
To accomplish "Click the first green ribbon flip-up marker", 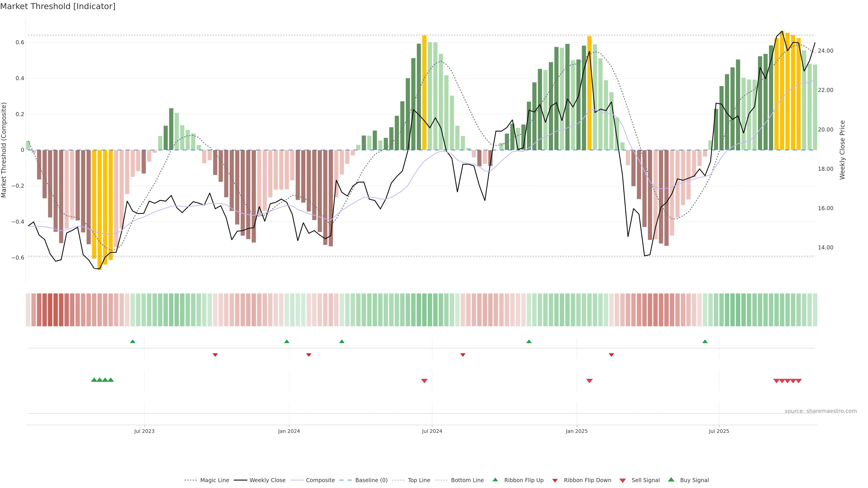I will click(133, 342).
